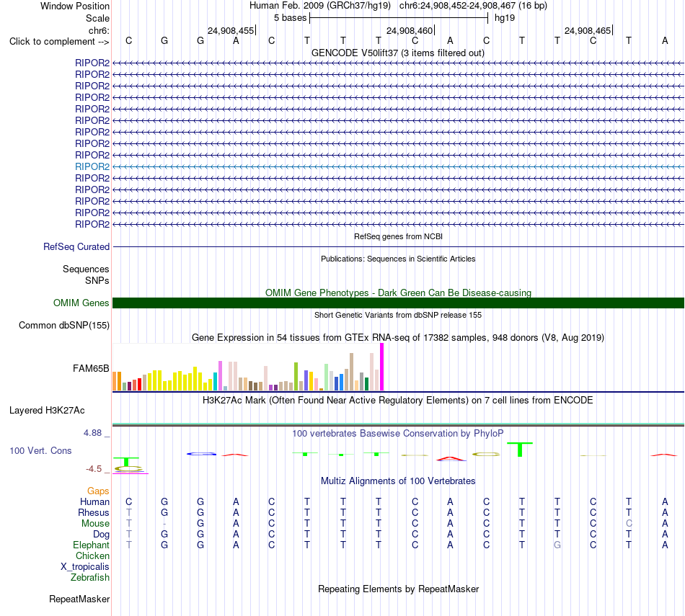Click 'Human Feb. 2009 (GRCh37/hg19)' assembly text

[x=319, y=6]
